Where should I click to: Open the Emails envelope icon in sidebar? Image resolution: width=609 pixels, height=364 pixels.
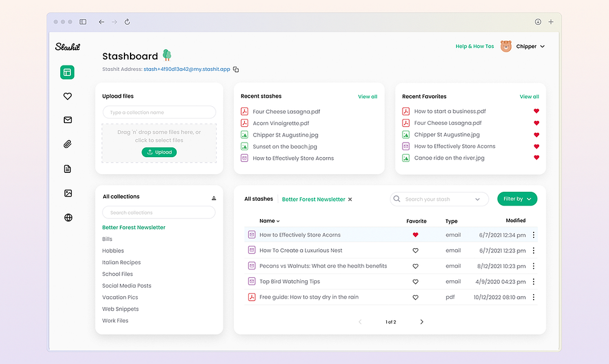(67, 120)
